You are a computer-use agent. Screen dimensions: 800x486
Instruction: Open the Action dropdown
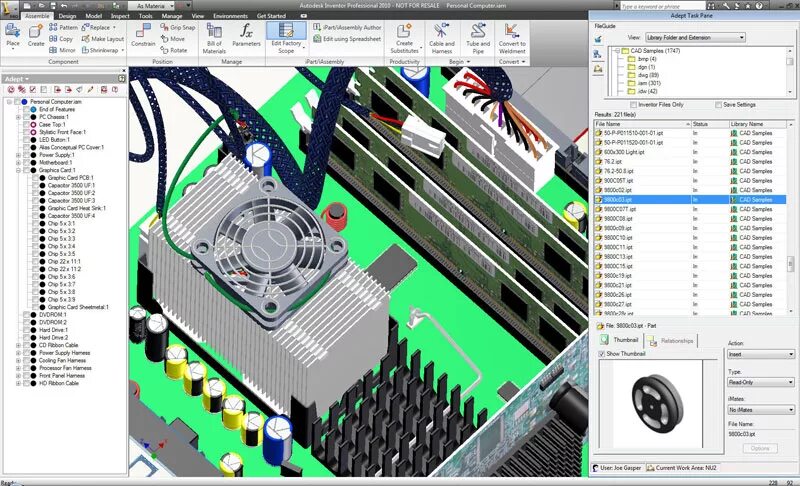tap(761, 354)
